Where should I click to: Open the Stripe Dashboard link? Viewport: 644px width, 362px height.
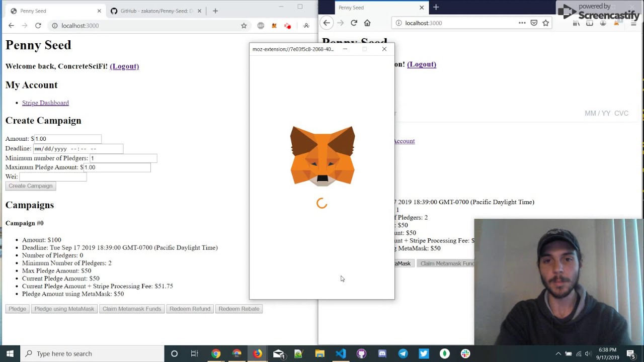pyautogui.click(x=45, y=103)
